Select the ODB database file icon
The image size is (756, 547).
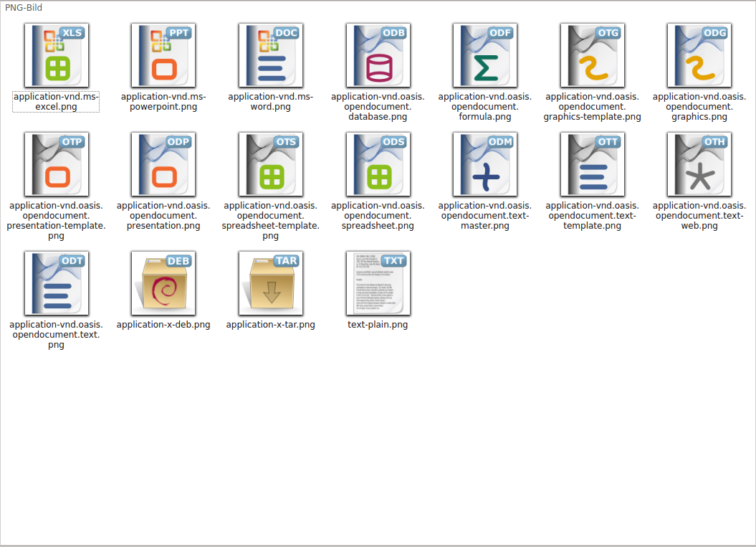(x=378, y=55)
